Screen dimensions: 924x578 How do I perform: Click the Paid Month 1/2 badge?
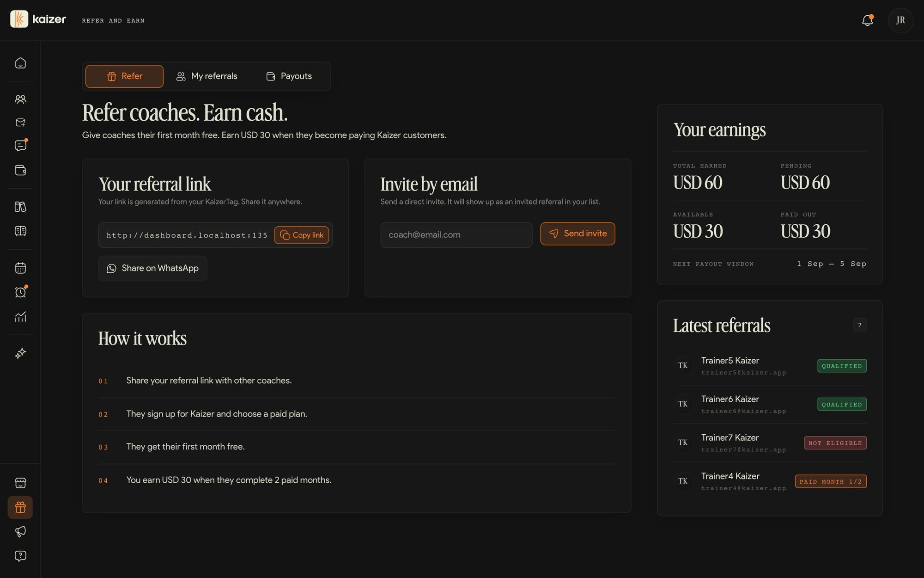pos(831,481)
